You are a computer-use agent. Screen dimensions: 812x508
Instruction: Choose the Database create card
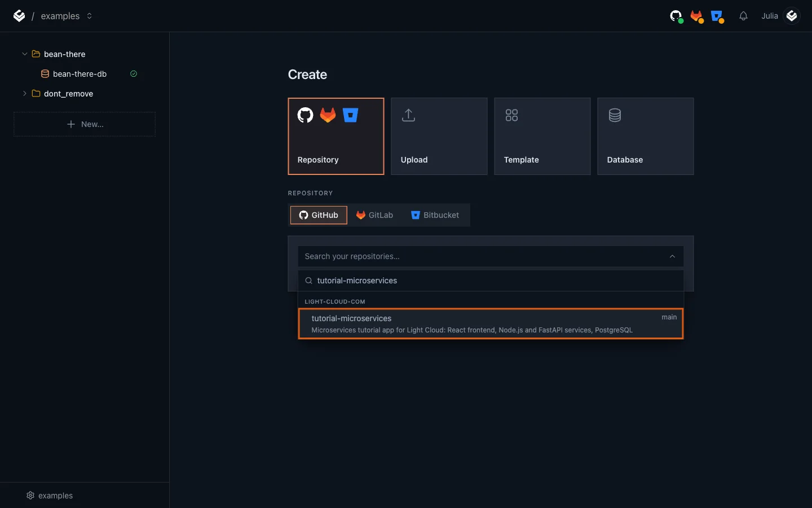[646, 136]
